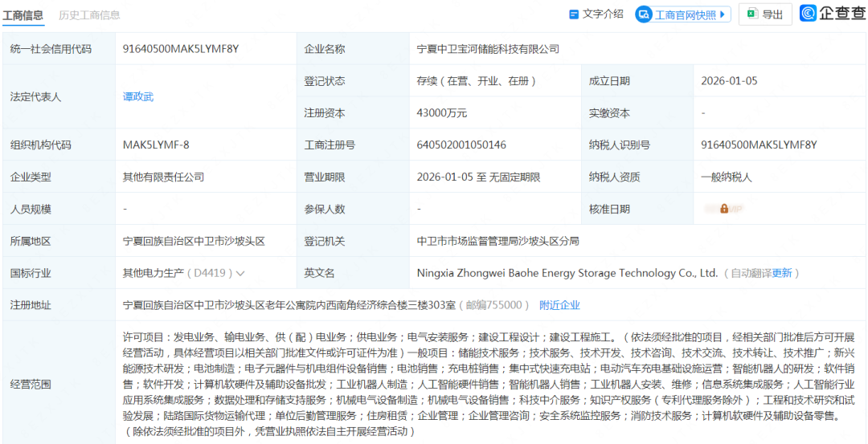868x444 pixels.
Task: Click the Excel icon beside 导出
Action: tap(751, 14)
